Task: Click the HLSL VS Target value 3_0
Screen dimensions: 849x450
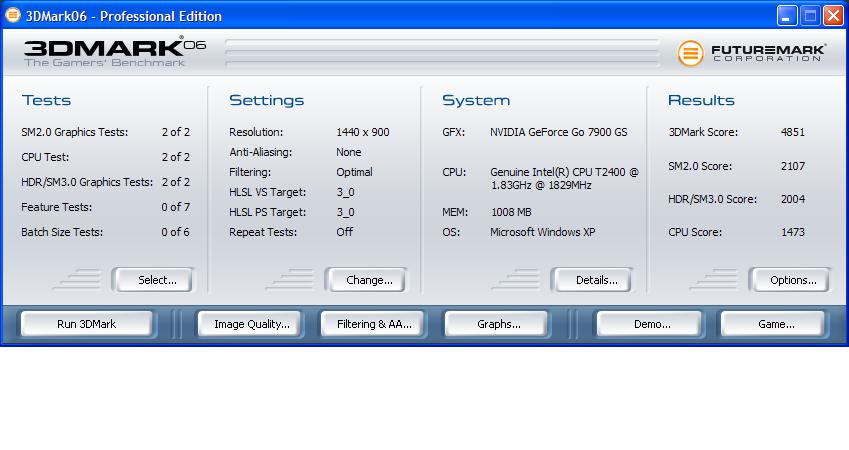Action: point(345,192)
